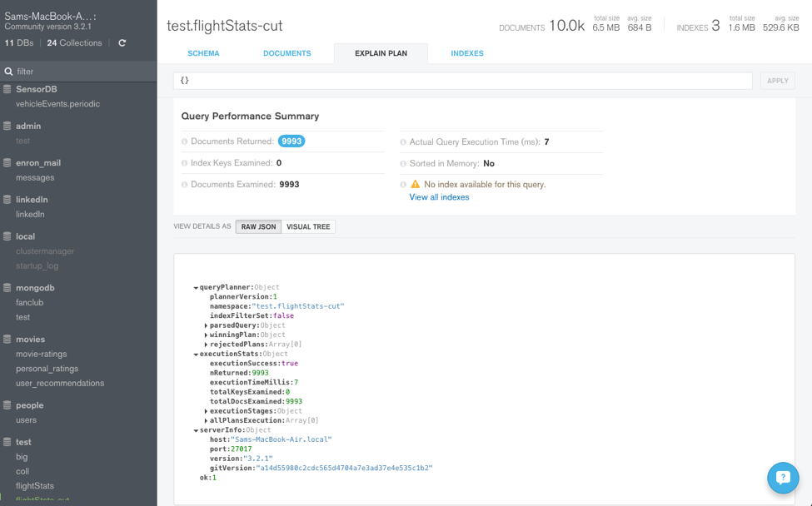Switch view to Raw JSON
812x506 pixels.
[x=258, y=226]
